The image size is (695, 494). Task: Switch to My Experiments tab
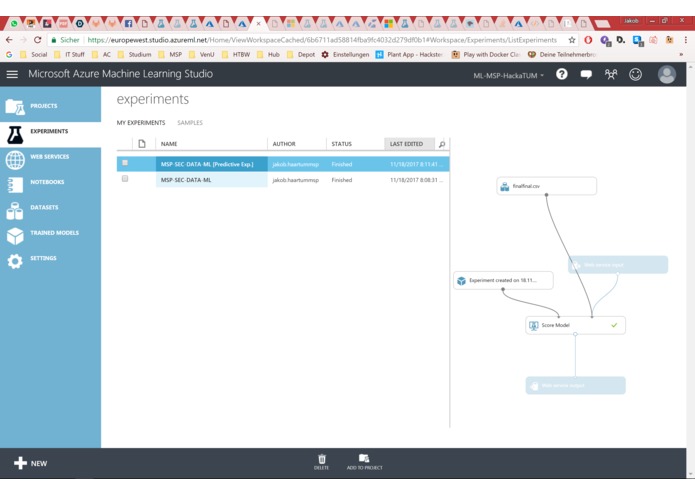pyautogui.click(x=141, y=123)
